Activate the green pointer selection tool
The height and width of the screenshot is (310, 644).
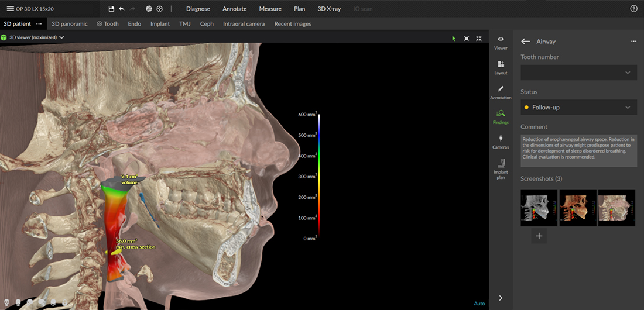(453, 38)
